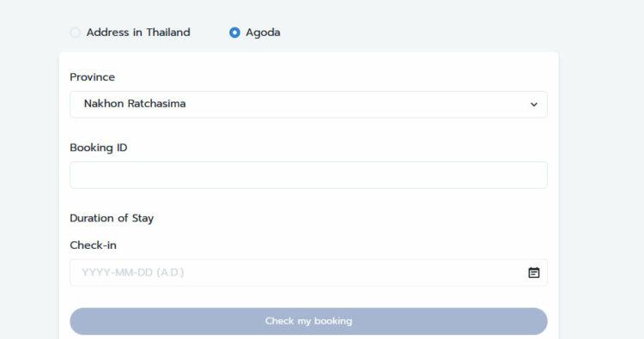Click the Booking ID field label
The image size is (644, 339).
tap(99, 148)
